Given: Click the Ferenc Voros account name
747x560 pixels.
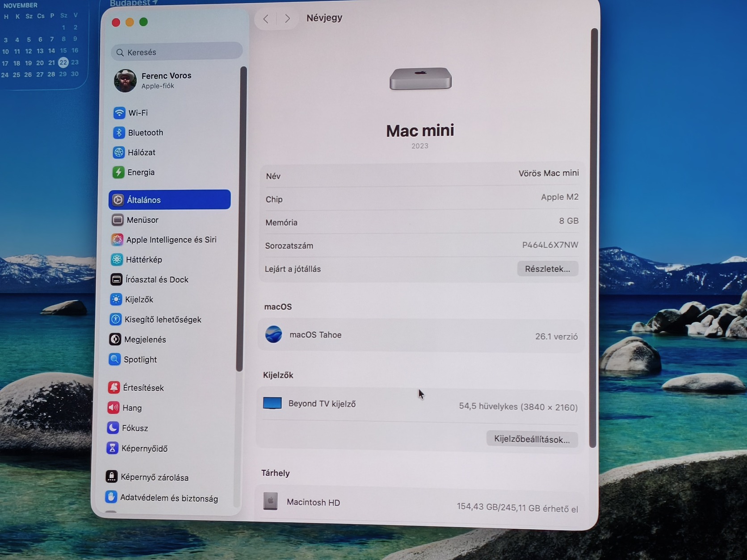Looking at the screenshot, I should coord(166,75).
